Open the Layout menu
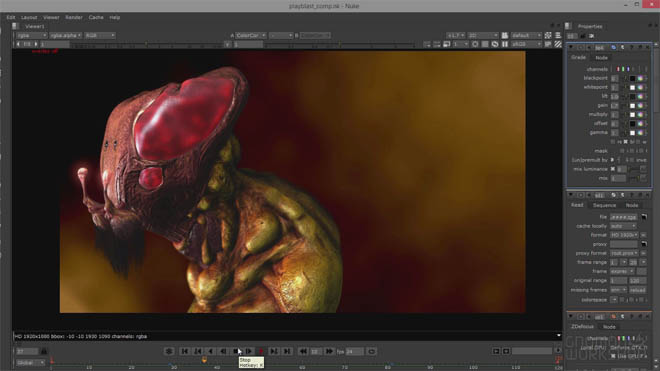Image resolution: width=660 pixels, height=371 pixels. coord(29,17)
